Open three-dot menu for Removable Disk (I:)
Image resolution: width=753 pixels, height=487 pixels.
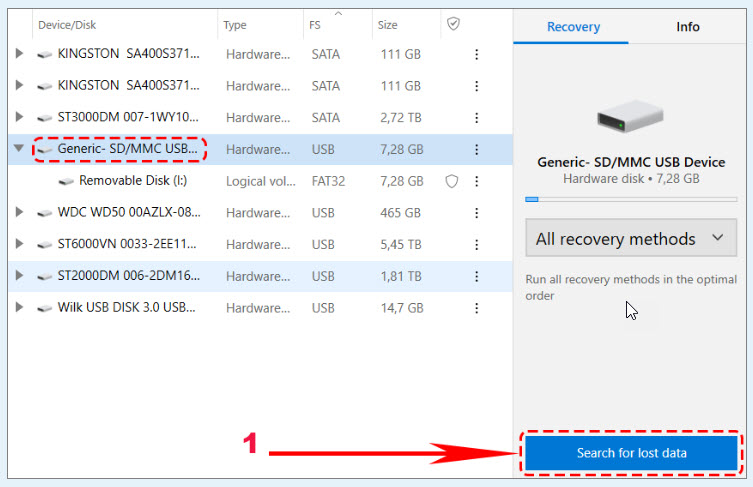coord(477,181)
